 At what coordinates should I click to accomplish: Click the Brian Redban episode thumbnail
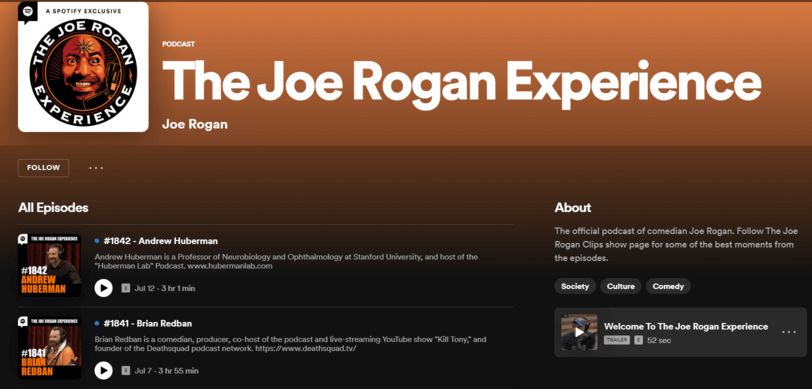(50, 348)
